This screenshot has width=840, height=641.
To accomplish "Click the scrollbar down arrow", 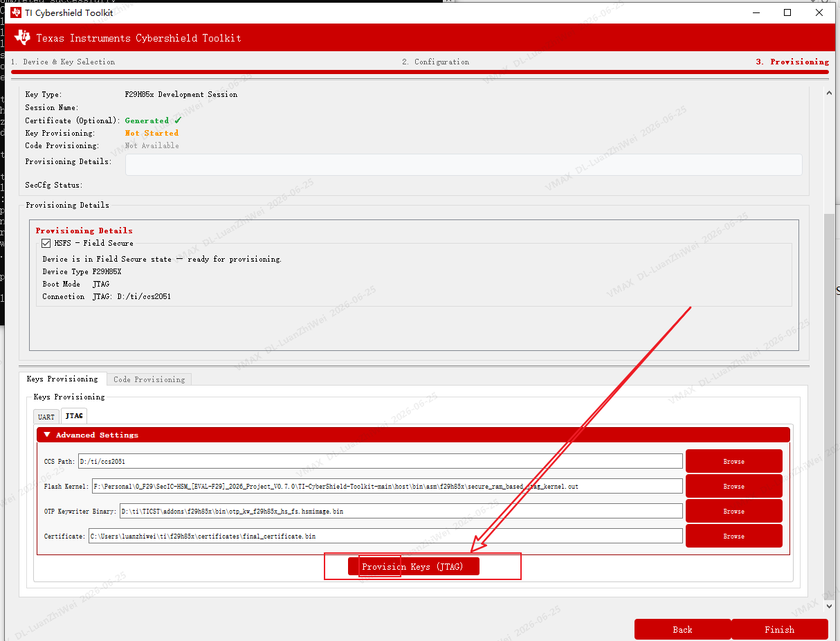I will pyautogui.click(x=829, y=606).
